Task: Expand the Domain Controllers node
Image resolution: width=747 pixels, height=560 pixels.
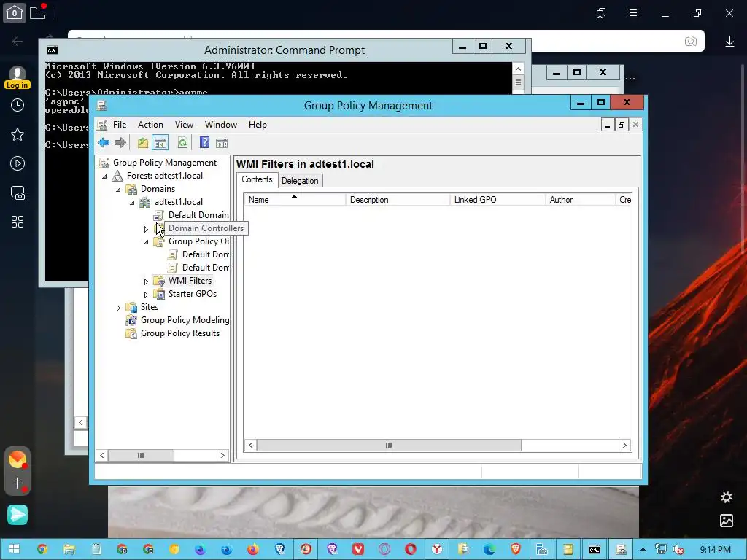Action: 146,229
